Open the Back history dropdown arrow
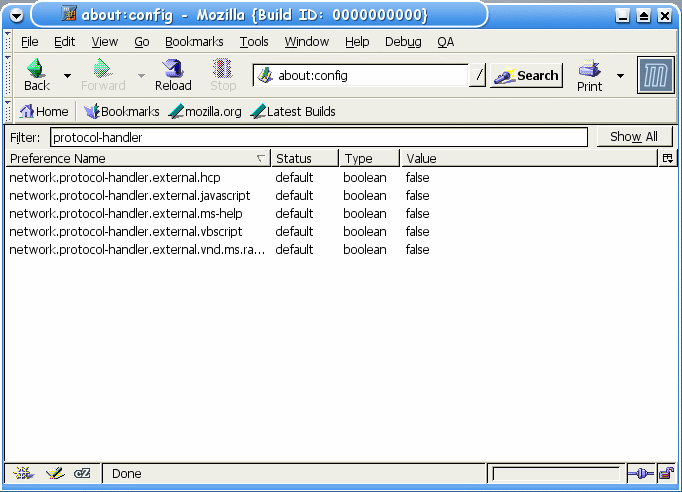Image resolution: width=682 pixels, height=492 pixels. tap(67, 76)
